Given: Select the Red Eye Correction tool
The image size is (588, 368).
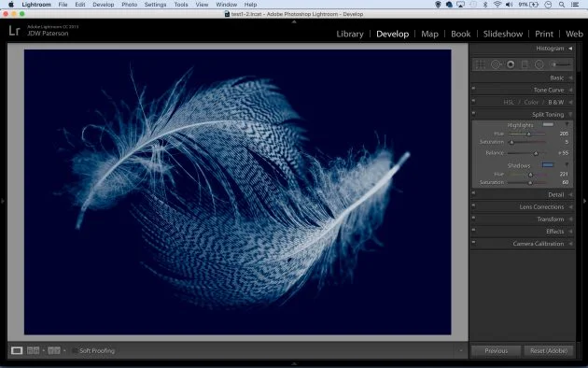Looking at the screenshot, I should [x=511, y=64].
